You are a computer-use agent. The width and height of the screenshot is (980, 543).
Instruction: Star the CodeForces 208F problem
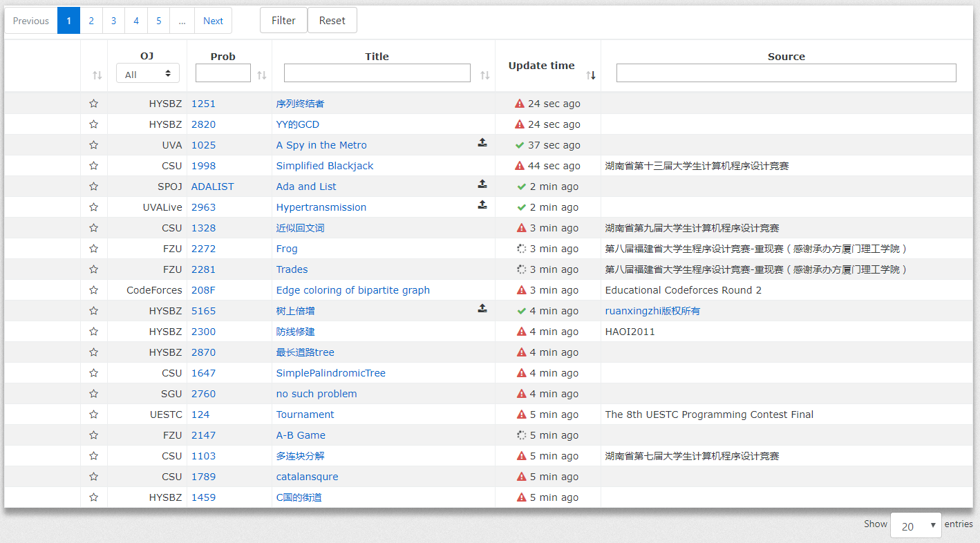pos(94,290)
